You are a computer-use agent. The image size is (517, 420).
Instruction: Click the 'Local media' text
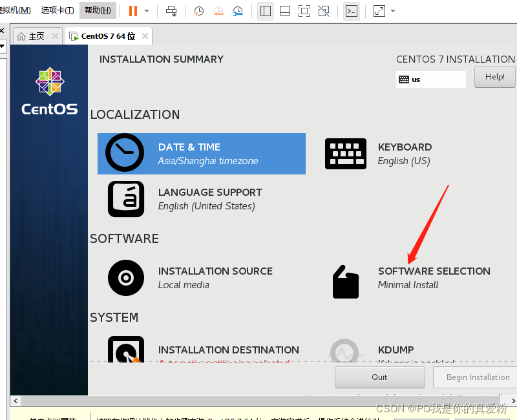point(184,285)
